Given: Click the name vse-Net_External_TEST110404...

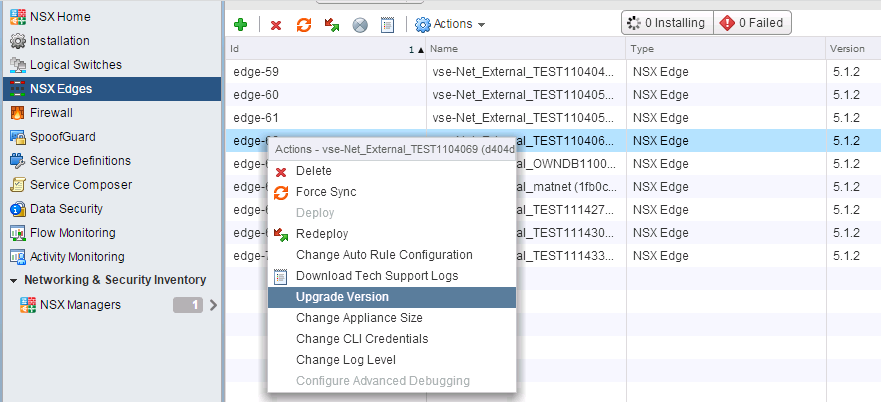Looking at the screenshot, I should point(523,72).
